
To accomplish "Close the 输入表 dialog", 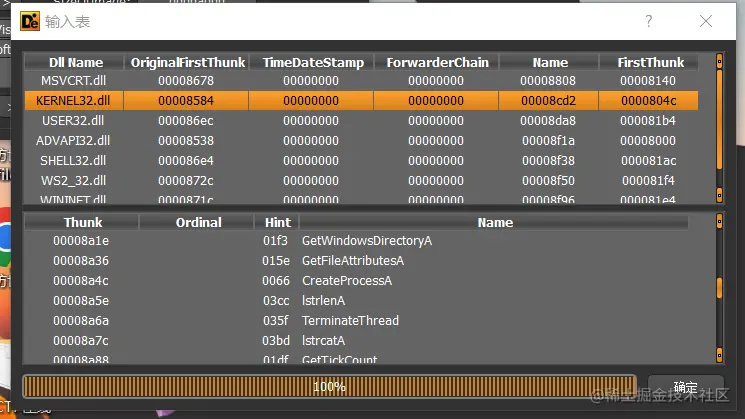I will 706,21.
